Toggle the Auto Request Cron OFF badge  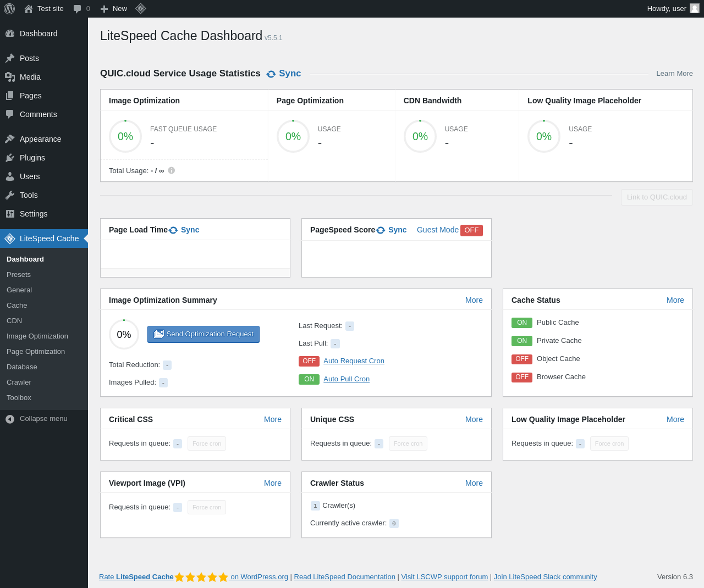click(x=309, y=361)
